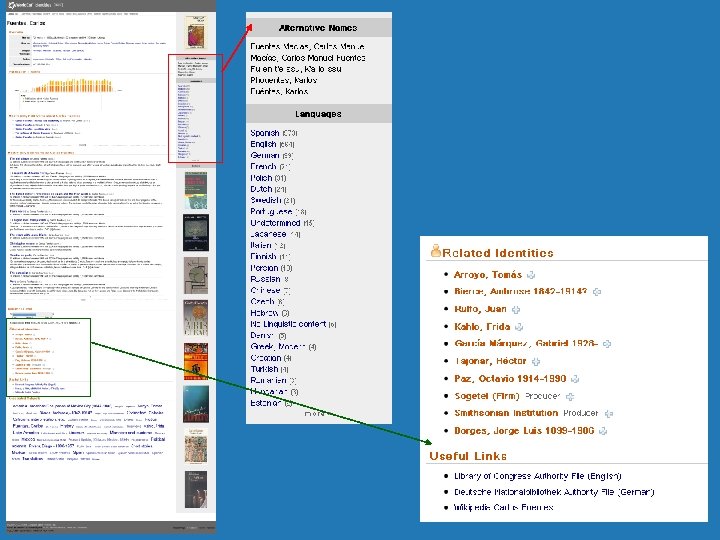
Task: Click the plus icon after Sogetel (Firm) Producer
Action: pyautogui.click(x=569, y=396)
